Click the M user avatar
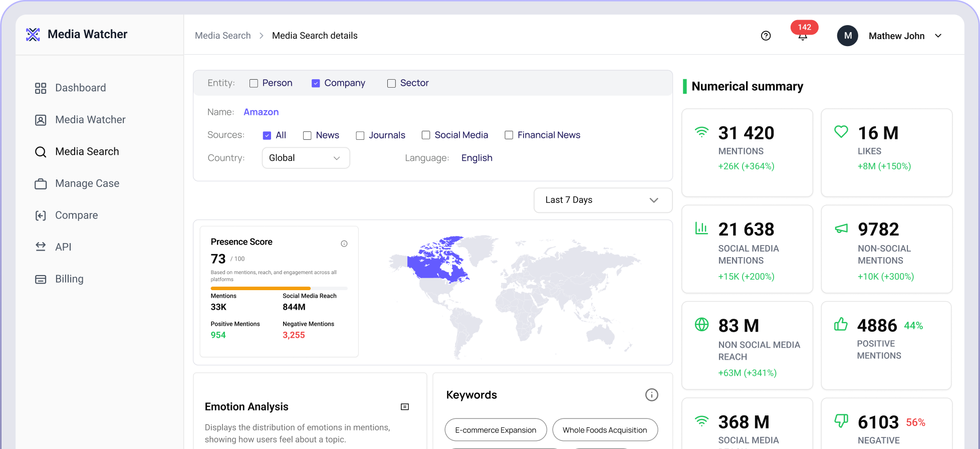Screen dimensions: 980x449 click(x=848, y=36)
